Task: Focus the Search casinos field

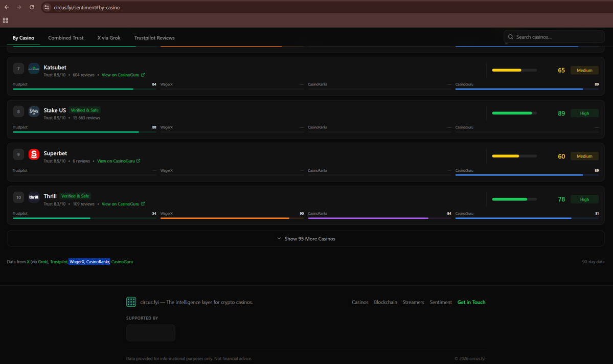Action: coord(554,37)
